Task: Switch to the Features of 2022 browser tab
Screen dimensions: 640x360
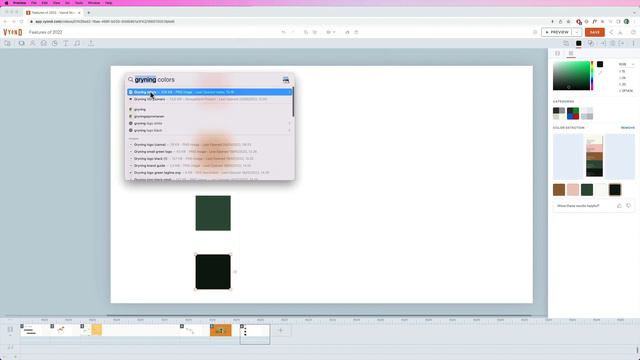Action: [x=52, y=13]
